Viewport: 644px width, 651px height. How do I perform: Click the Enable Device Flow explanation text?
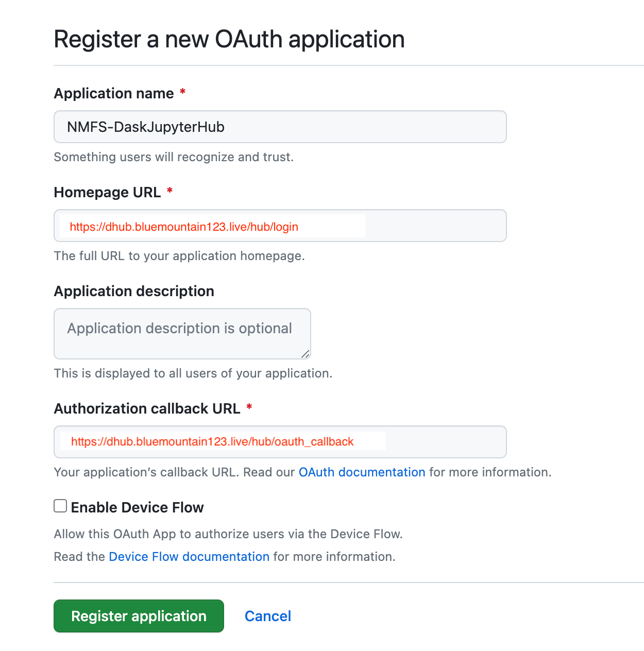coord(228,534)
